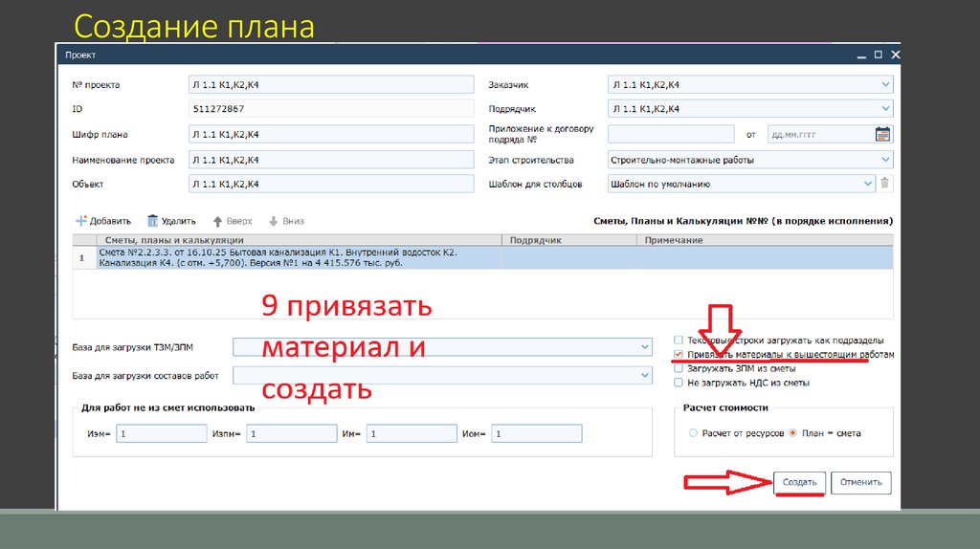Click the Им= input field

tap(412, 433)
